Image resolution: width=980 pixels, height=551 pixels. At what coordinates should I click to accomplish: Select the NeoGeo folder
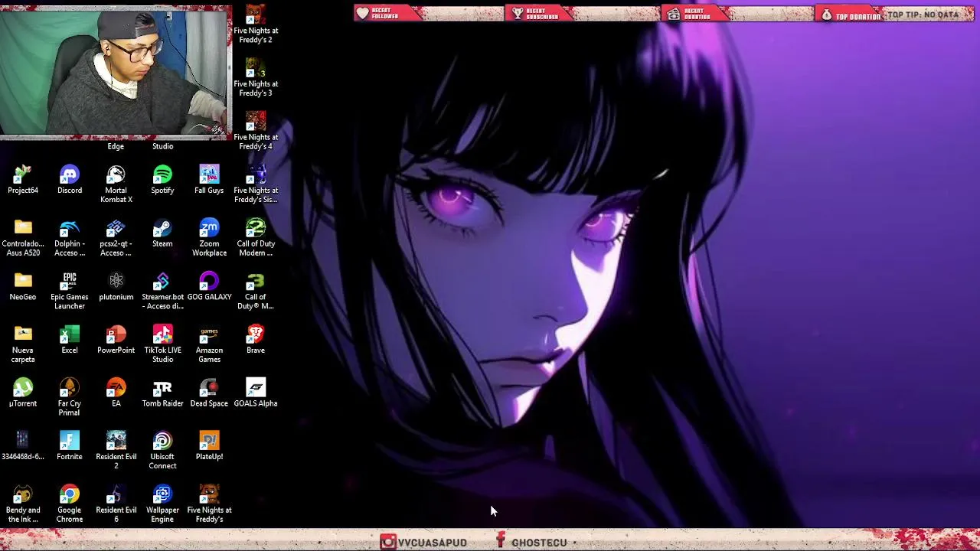pos(23,287)
